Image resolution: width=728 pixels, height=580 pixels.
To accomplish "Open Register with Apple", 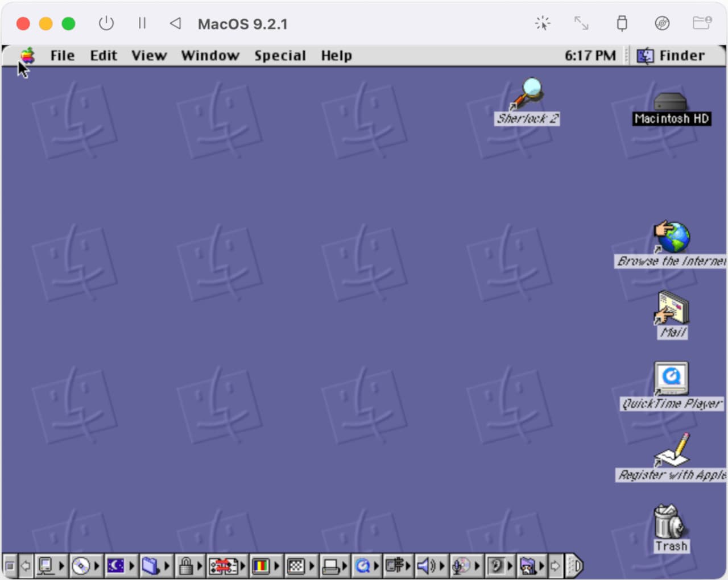I will [x=671, y=454].
